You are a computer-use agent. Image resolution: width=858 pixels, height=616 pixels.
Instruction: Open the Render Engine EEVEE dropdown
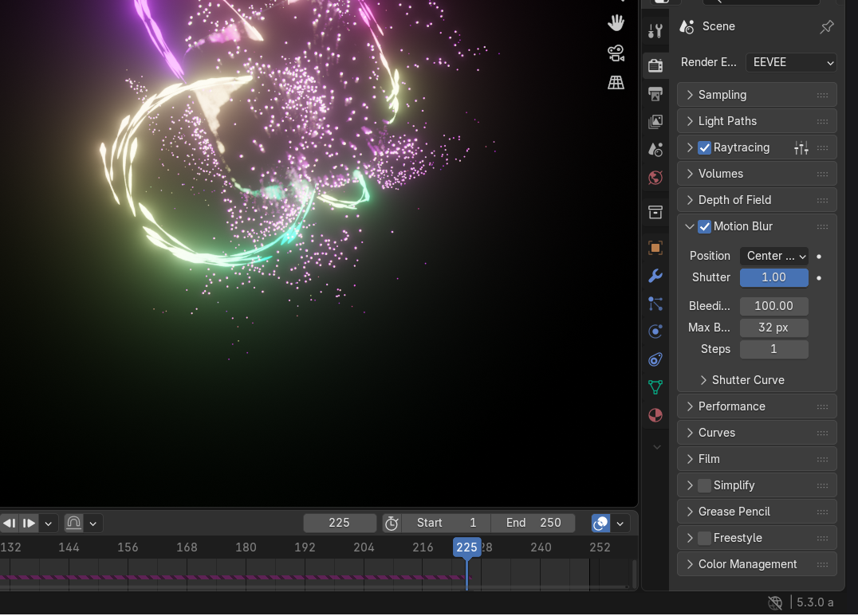[791, 62]
